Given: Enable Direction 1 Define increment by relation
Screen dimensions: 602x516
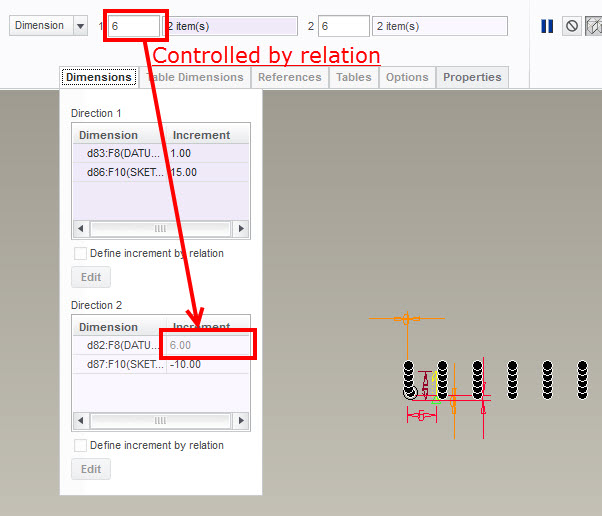Looking at the screenshot, I should point(80,254).
